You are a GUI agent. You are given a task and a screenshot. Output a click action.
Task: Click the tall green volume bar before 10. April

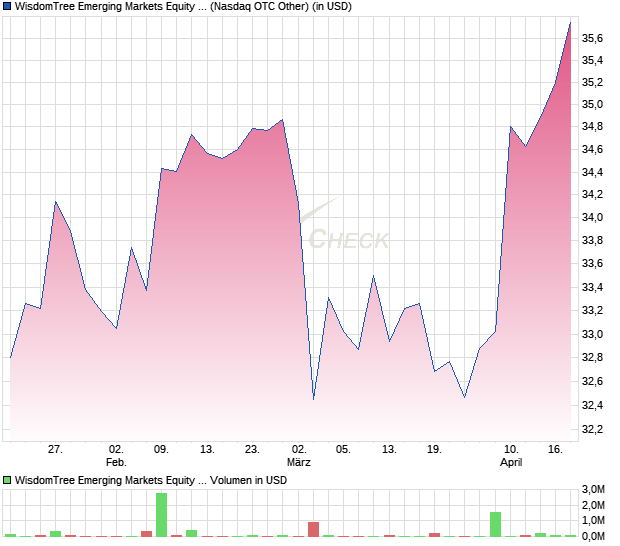point(495,524)
